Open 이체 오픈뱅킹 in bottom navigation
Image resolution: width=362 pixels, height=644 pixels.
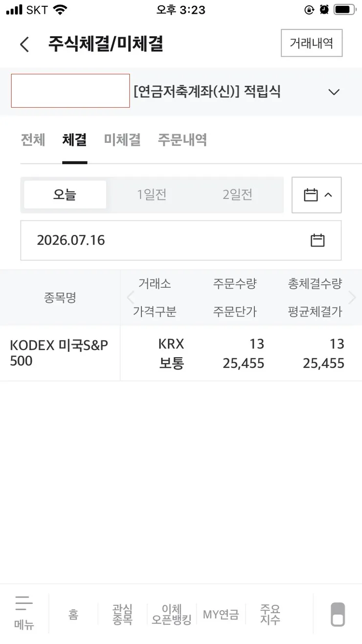171,614
